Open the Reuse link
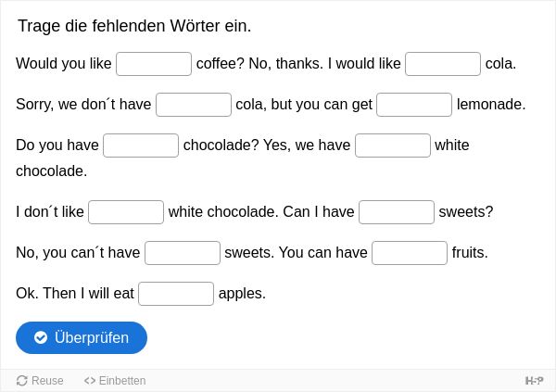 [40, 381]
